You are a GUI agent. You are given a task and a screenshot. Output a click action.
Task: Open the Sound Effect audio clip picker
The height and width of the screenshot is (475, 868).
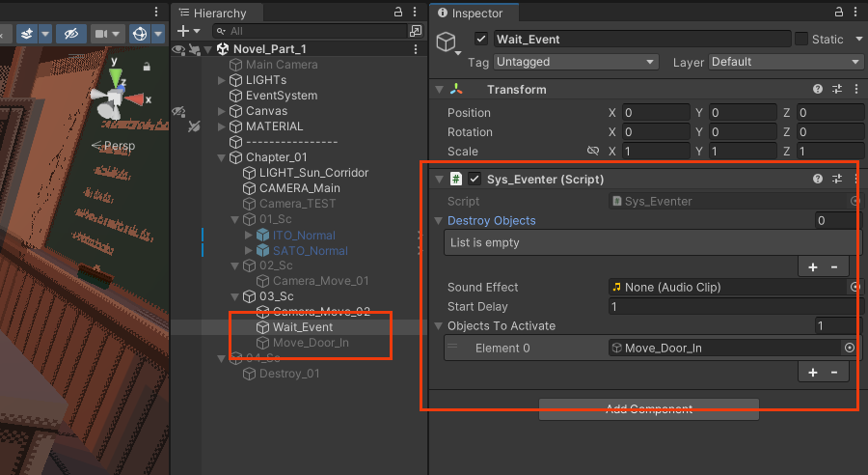[x=854, y=288]
